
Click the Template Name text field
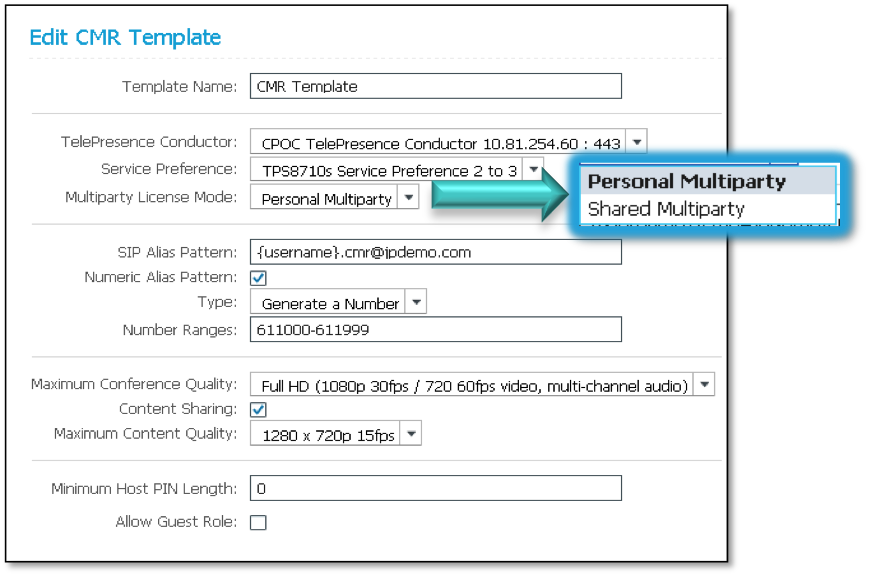pos(435,86)
